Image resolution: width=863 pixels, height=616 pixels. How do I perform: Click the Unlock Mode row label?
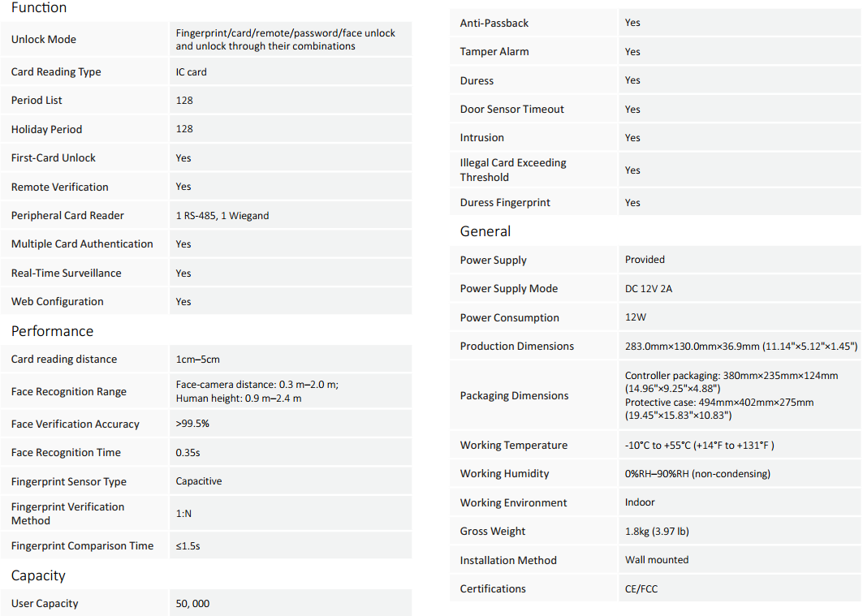tap(44, 40)
